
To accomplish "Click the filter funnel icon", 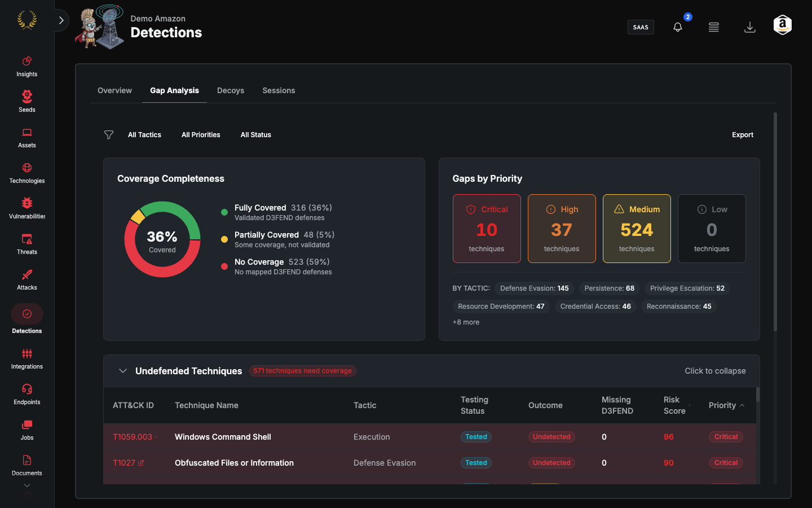I will coord(109,135).
